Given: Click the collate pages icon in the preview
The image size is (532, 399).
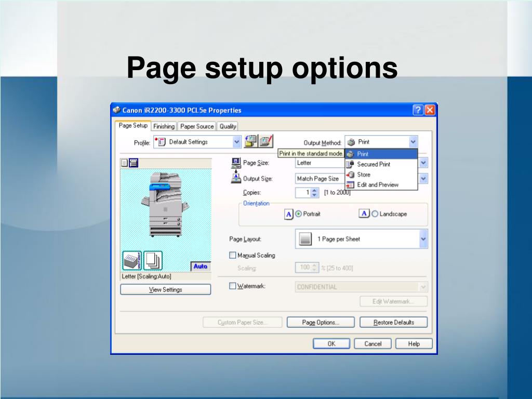Looking at the screenshot, I should click(x=153, y=261).
